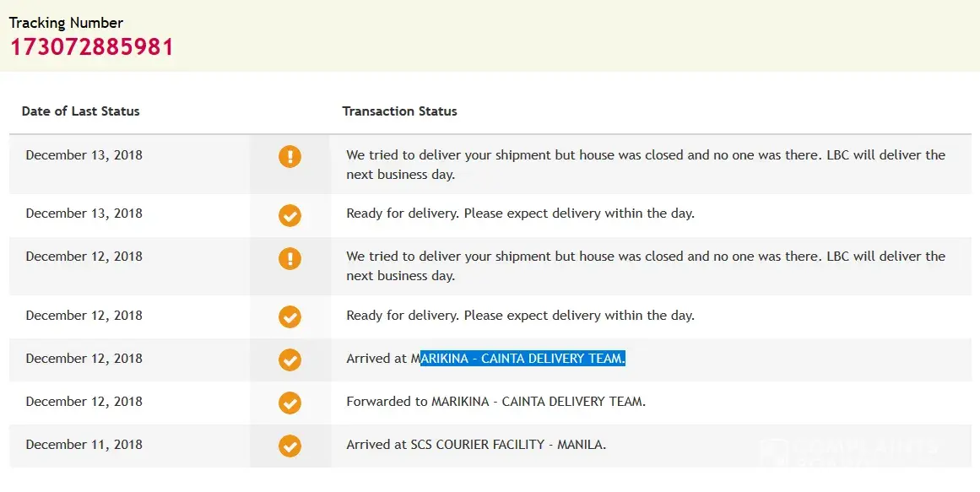Click the Forwarded to MARIKINA - CAINTA DELIVERY TEAM status
Screen dimensions: 980x492
tap(495, 402)
